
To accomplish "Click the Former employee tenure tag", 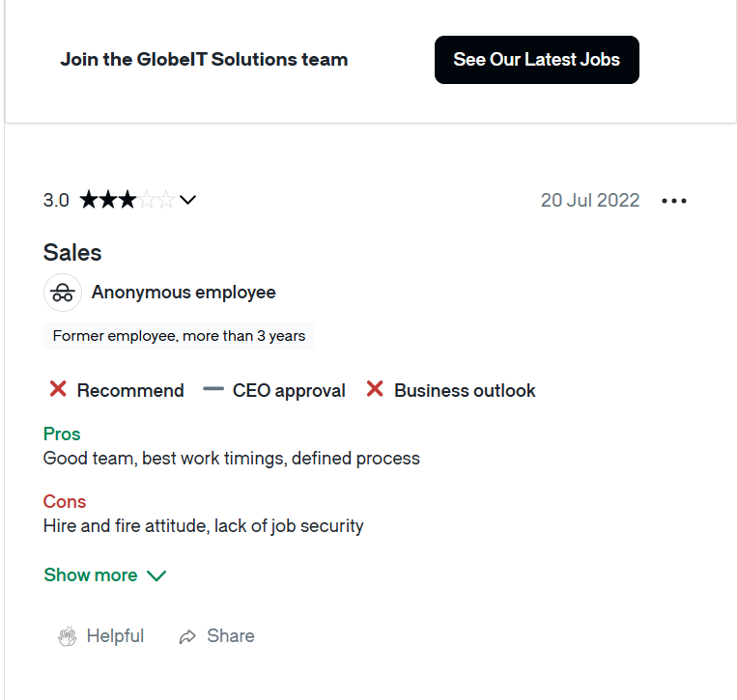I will [x=179, y=336].
